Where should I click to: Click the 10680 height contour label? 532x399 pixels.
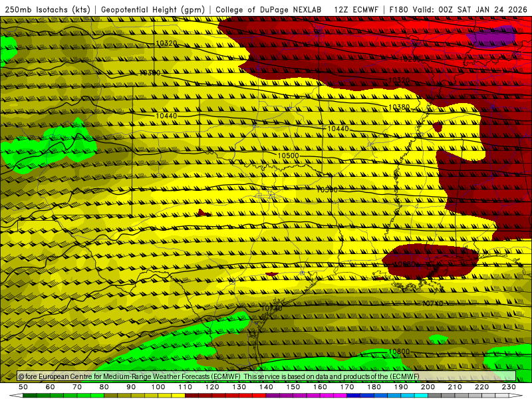click(404, 264)
